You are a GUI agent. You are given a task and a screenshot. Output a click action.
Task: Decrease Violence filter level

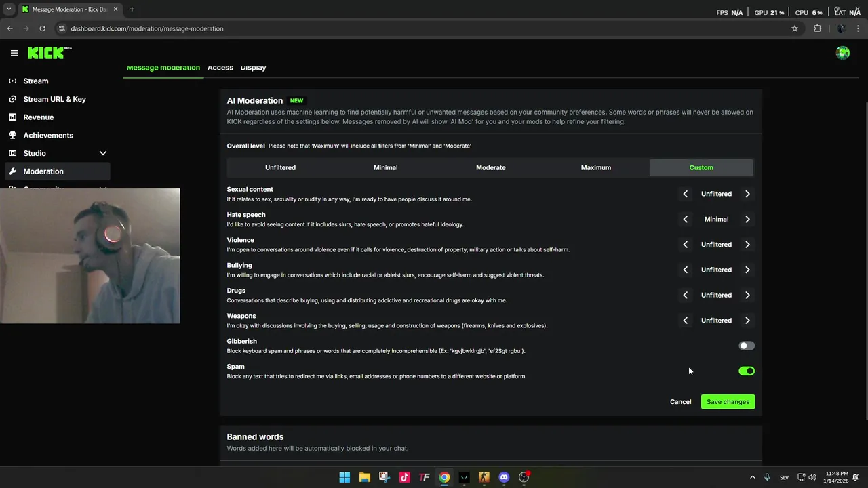point(686,244)
